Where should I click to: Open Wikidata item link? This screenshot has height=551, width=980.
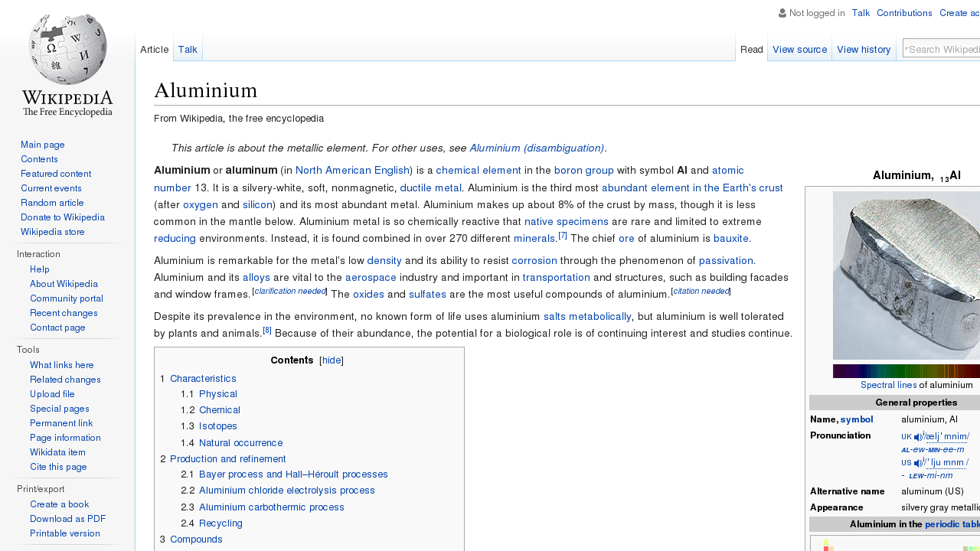57,452
